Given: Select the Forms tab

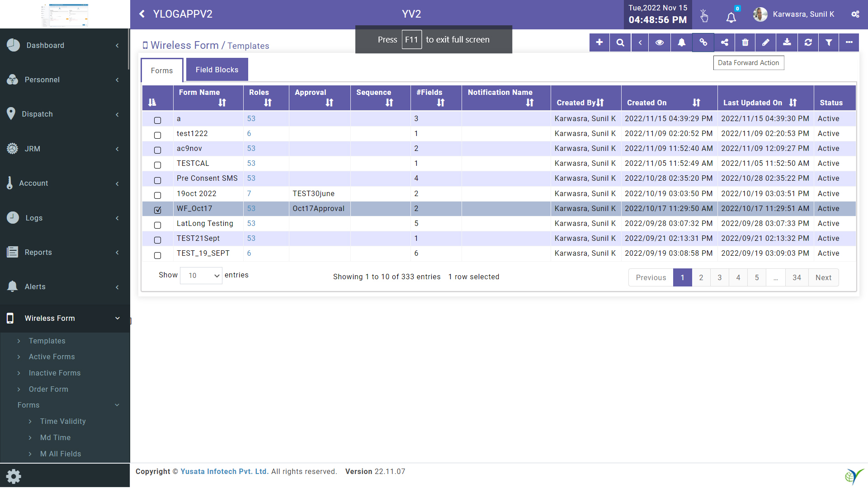Looking at the screenshot, I should (x=162, y=70).
